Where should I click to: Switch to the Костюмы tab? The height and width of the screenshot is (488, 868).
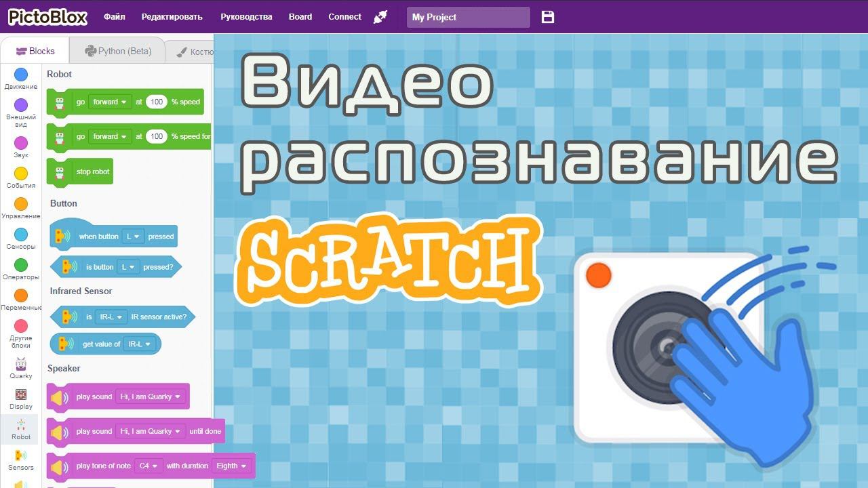[x=191, y=52]
